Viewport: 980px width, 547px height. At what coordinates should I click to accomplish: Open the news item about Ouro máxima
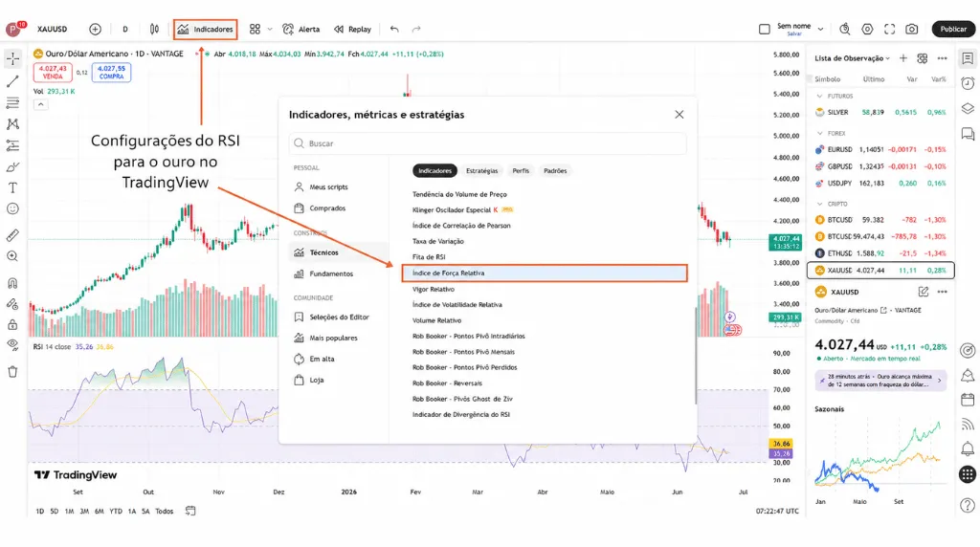tap(880, 381)
